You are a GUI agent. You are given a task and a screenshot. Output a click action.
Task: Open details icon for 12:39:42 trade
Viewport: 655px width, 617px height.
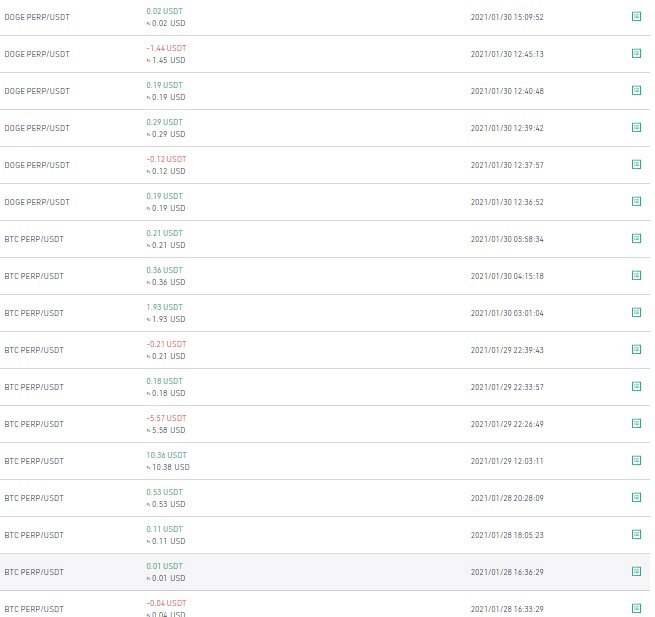pyautogui.click(x=636, y=127)
